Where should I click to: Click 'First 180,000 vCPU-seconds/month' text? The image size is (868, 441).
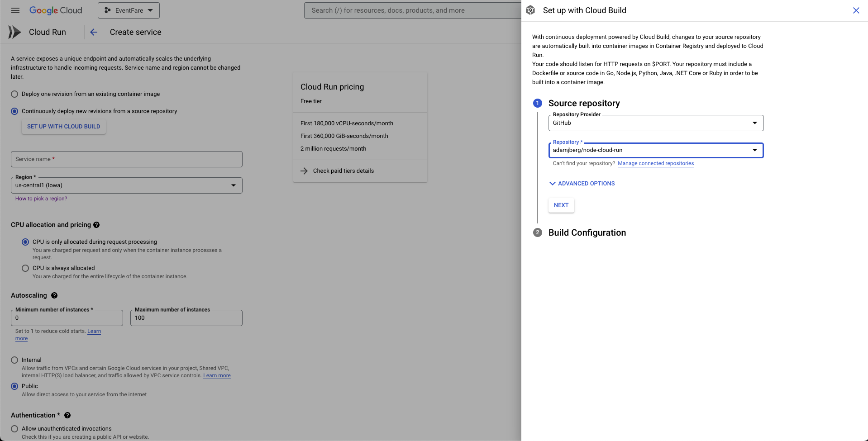point(347,123)
